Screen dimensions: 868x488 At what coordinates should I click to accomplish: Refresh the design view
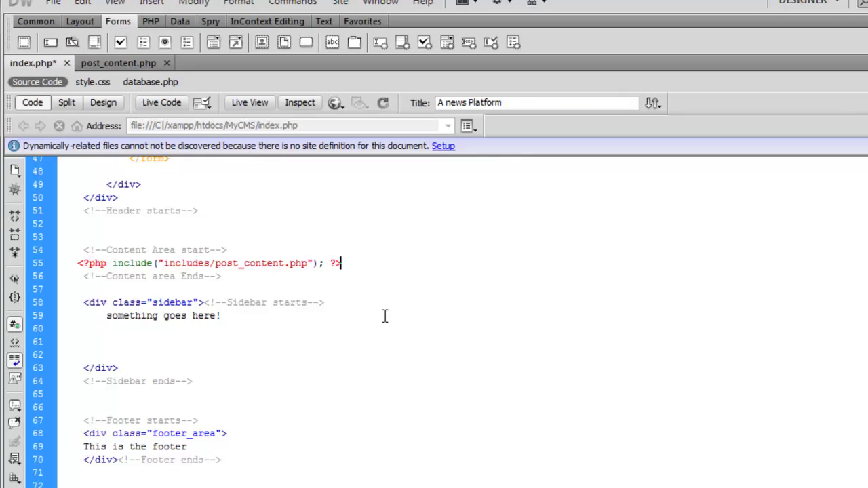(383, 103)
